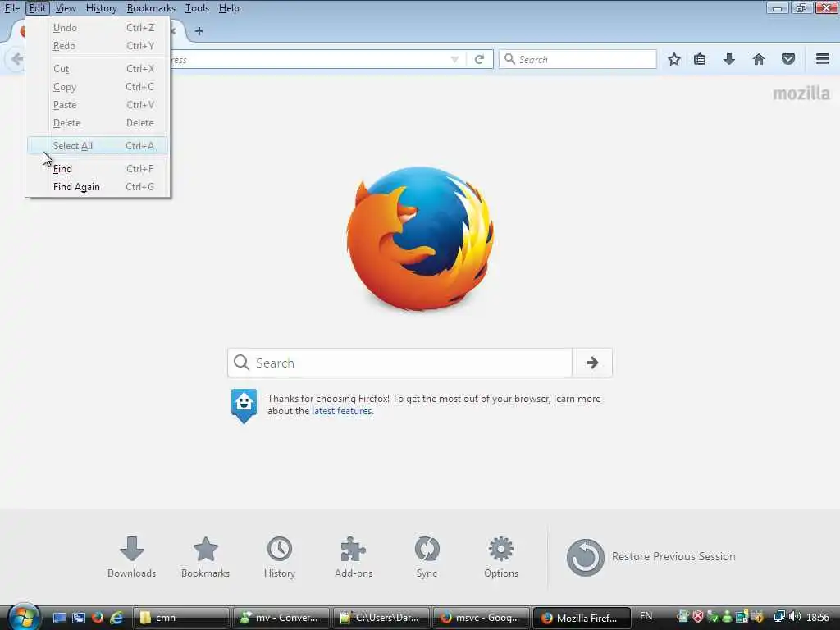This screenshot has height=630, width=840.
Task: Click the volume speaker tray icon
Action: pos(795,617)
